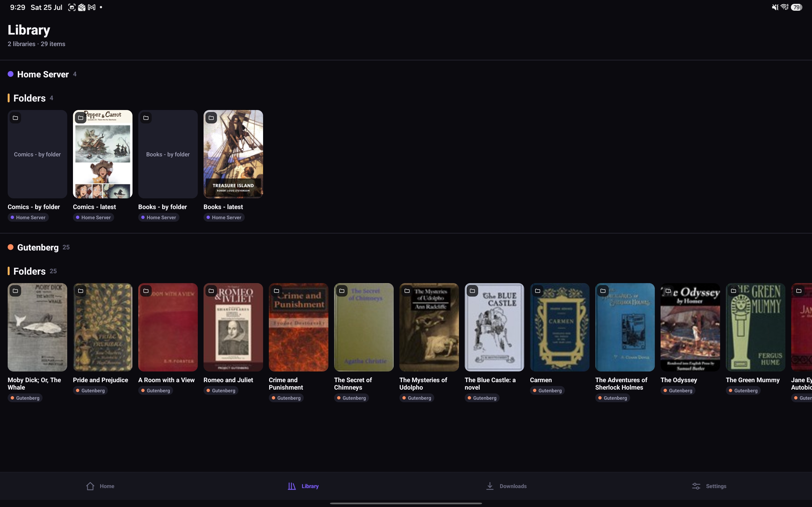Image resolution: width=812 pixels, height=507 pixels.
Task: Tap folder icon on Books - by folder card
Action: pyautogui.click(x=146, y=118)
